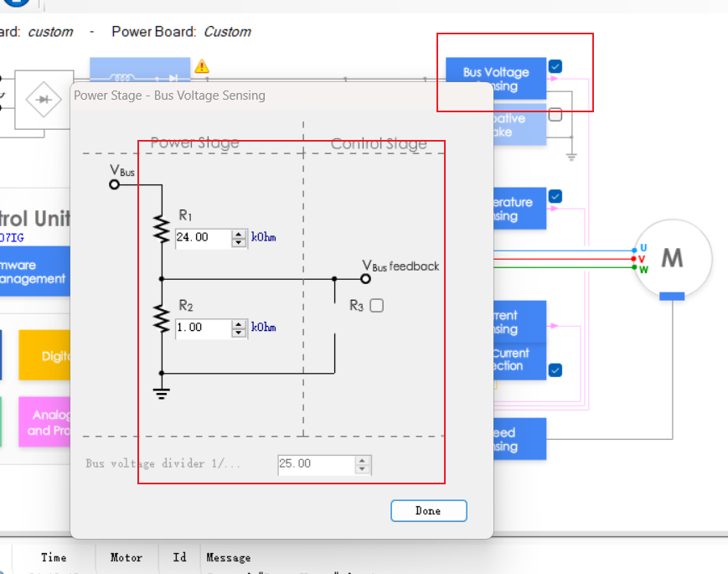Image resolution: width=728 pixels, height=574 pixels.
Task: Uncheck the Bus Voltage Sensing checkbox
Action: click(x=555, y=66)
